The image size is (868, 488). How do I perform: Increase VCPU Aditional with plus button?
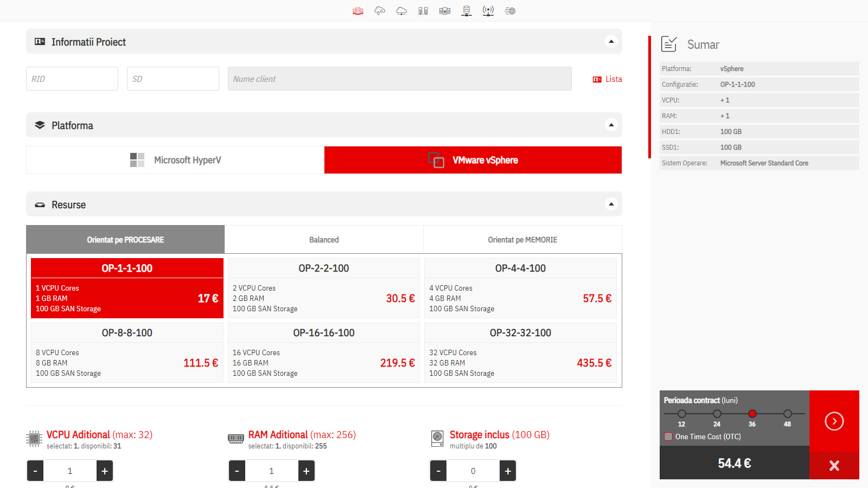(x=105, y=471)
